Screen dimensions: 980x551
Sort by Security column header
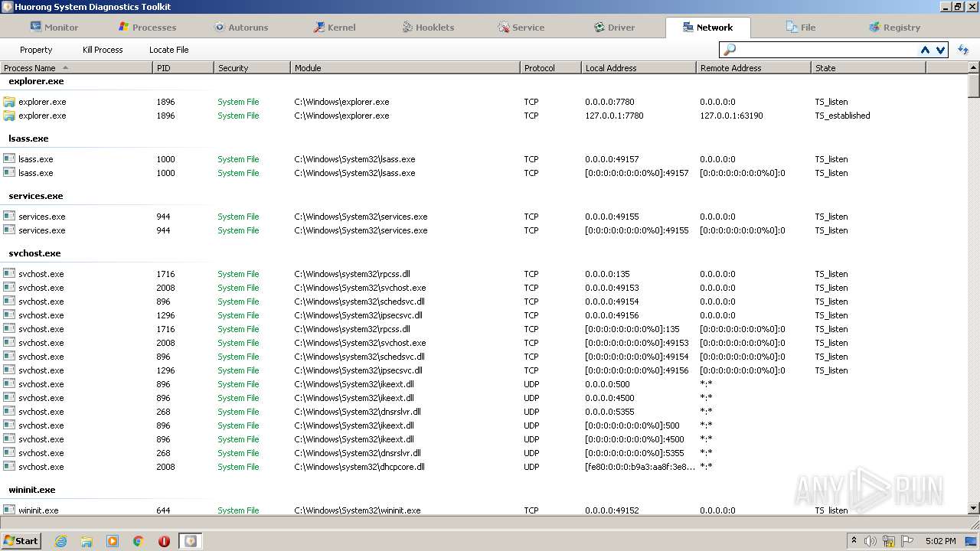click(x=252, y=68)
